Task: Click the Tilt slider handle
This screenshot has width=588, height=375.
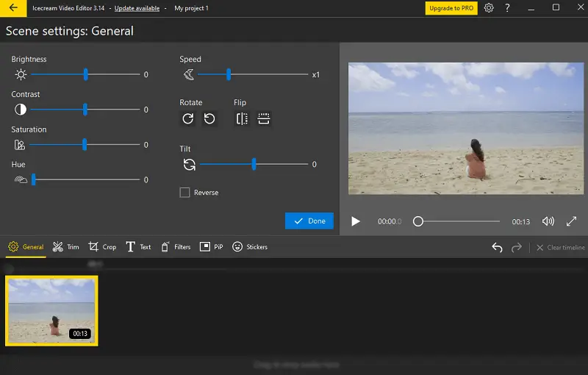Action: click(254, 164)
